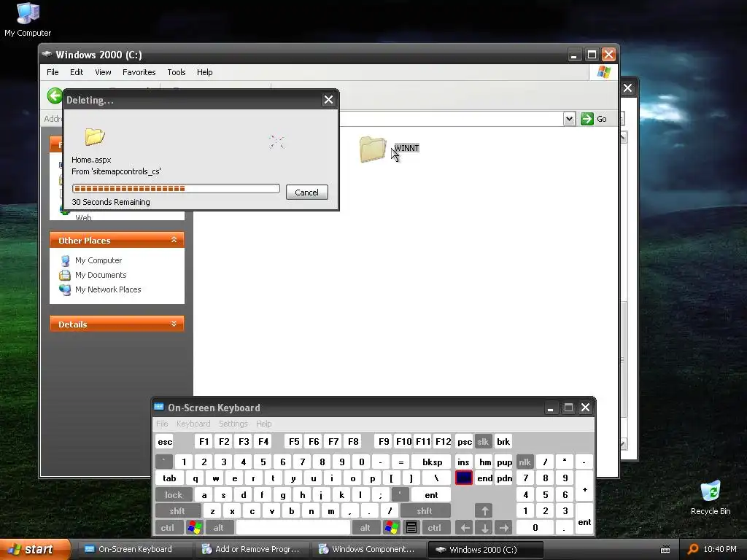Open the View menu in Explorer
This screenshot has width=747, height=560.
tap(103, 72)
